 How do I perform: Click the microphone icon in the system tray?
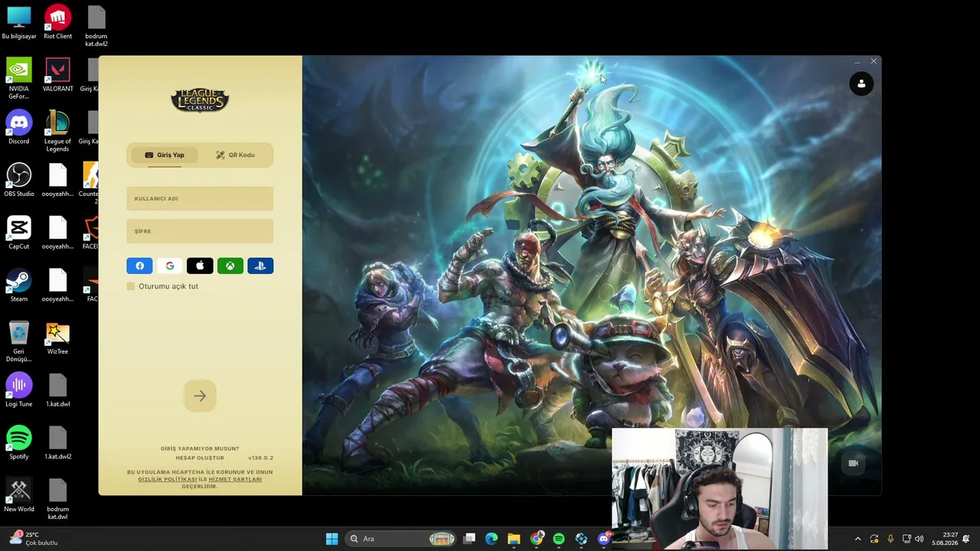(890, 539)
